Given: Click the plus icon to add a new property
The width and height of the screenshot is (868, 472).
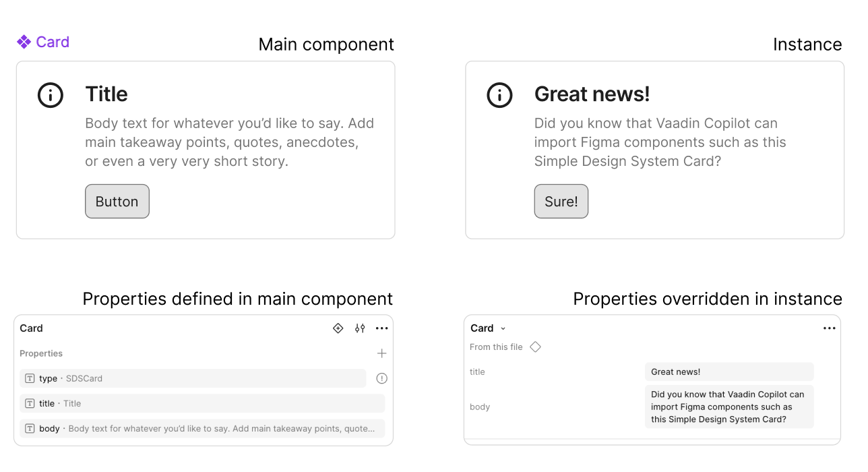Looking at the screenshot, I should click(x=381, y=353).
